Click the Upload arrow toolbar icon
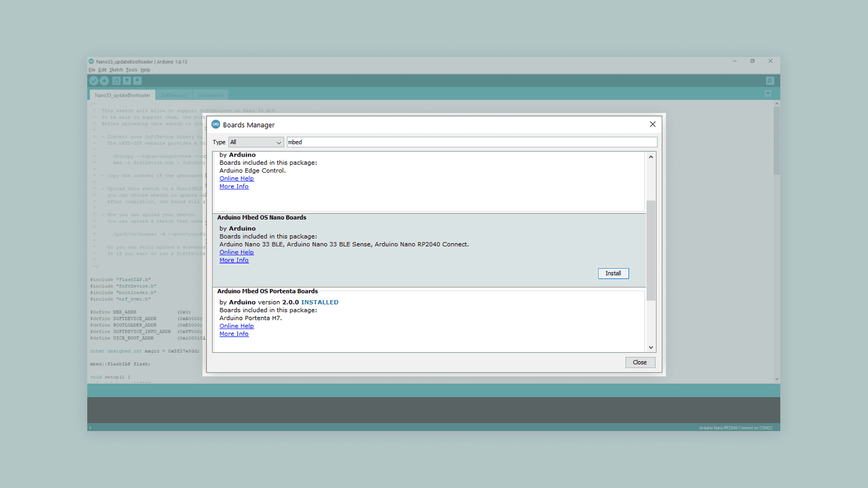The width and height of the screenshot is (868, 488). 104,81
